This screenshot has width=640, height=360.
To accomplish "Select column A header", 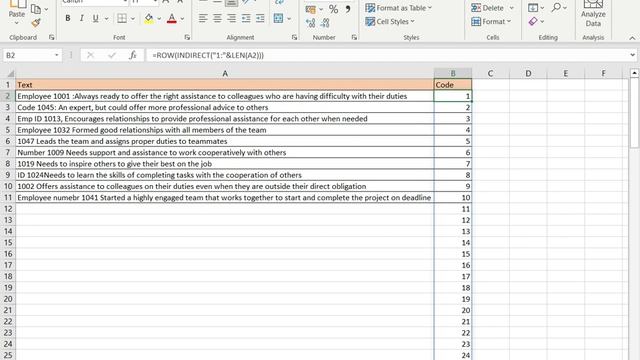I will pos(224,73).
